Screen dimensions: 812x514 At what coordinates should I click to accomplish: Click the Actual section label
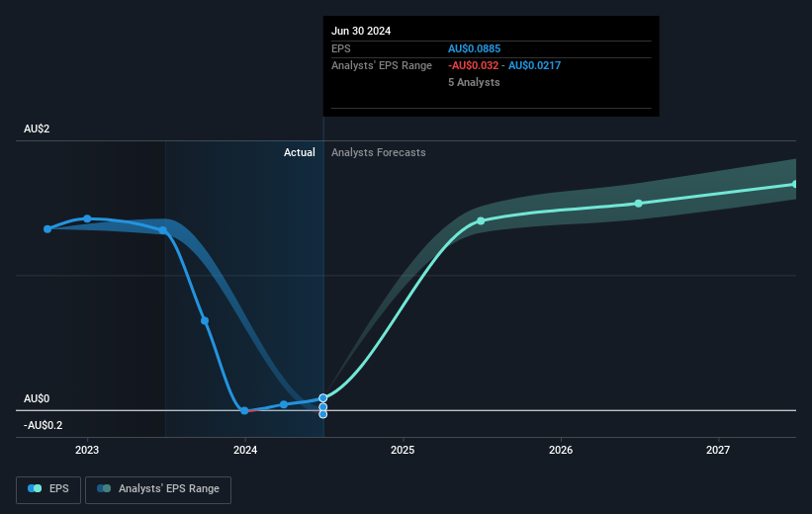pyautogui.click(x=300, y=152)
